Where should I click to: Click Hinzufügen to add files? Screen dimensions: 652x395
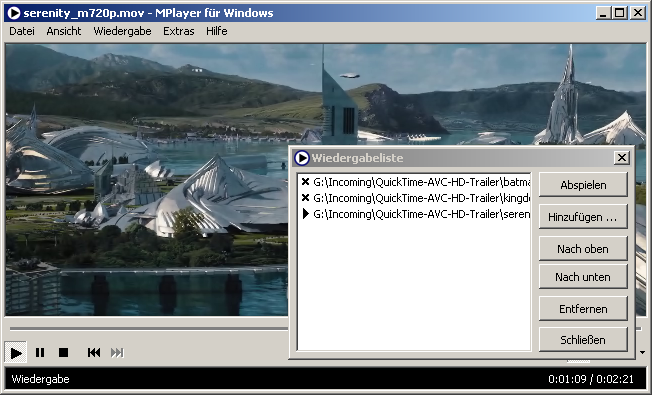click(x=583, y=217)
